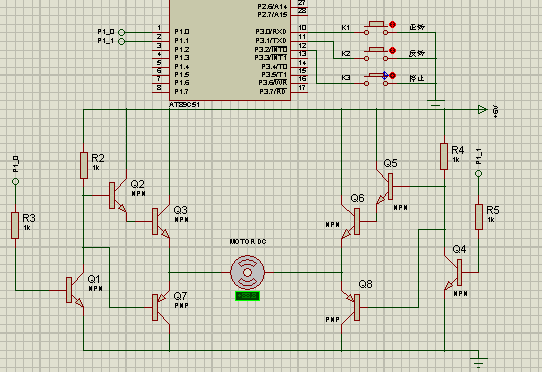
Task: Click resistor R2 body
Action: coord(84,165)
